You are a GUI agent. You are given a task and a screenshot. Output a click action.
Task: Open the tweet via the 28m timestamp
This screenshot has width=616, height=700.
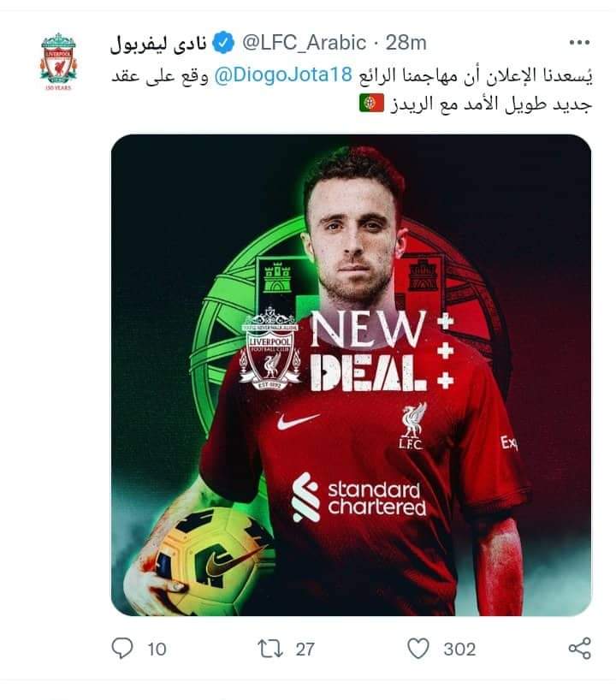[406, 43]
